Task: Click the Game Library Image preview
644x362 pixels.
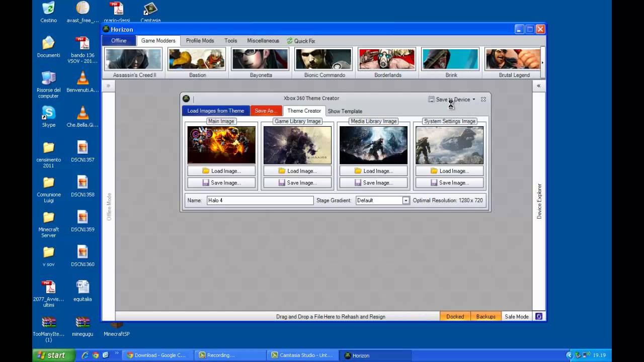Action: 297,145
